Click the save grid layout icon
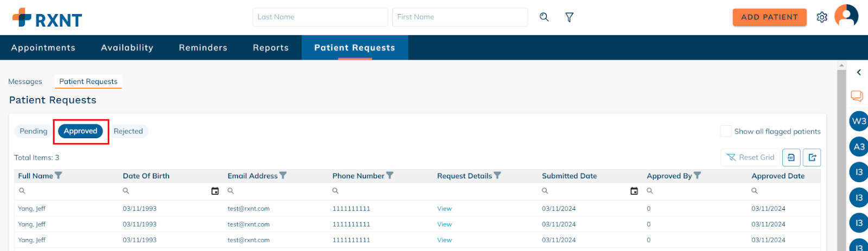 pyautogui.click(x=791, y=157)
